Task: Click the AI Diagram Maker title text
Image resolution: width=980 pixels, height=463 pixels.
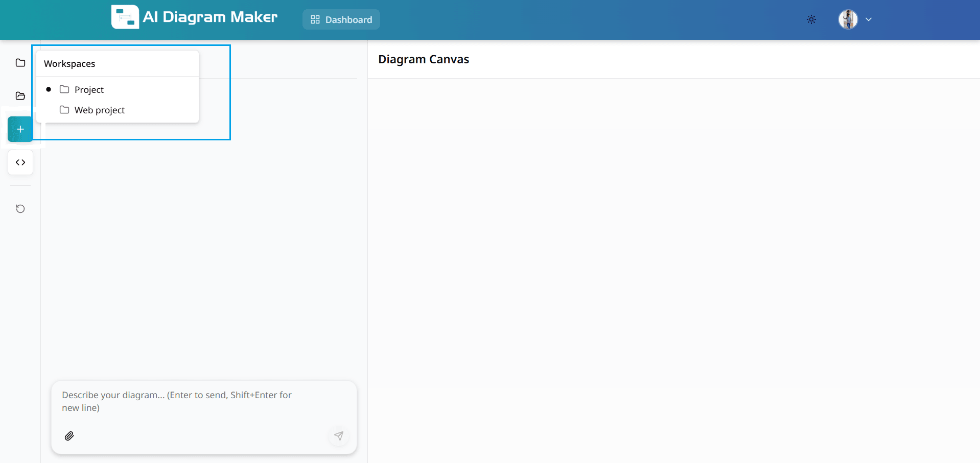Action: coord(210,17)
